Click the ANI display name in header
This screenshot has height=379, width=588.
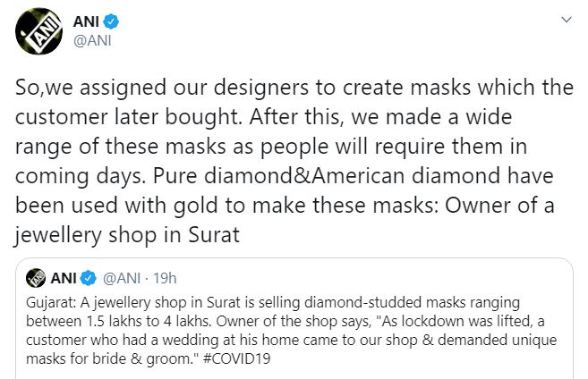click(x=86, y=21)
